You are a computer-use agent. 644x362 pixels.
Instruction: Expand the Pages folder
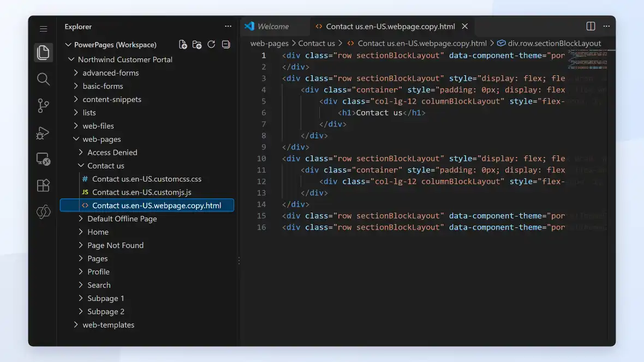[x=81, y=258]
